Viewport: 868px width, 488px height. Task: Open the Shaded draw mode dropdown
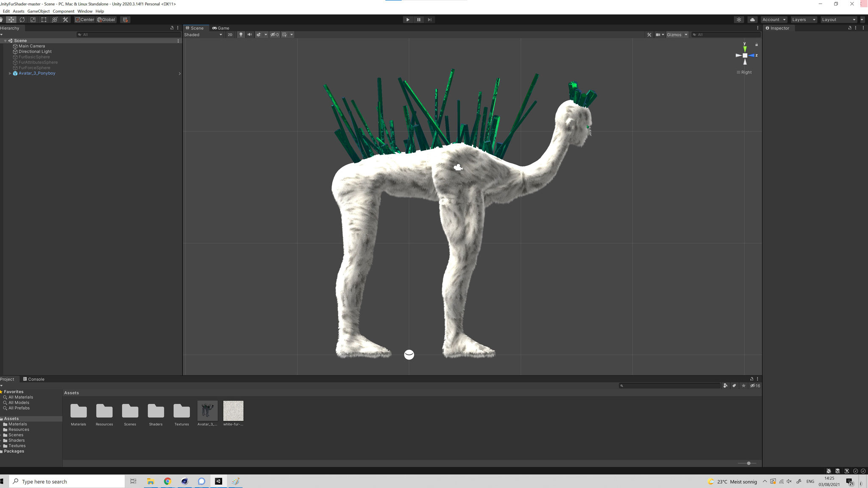pos(203,35)
